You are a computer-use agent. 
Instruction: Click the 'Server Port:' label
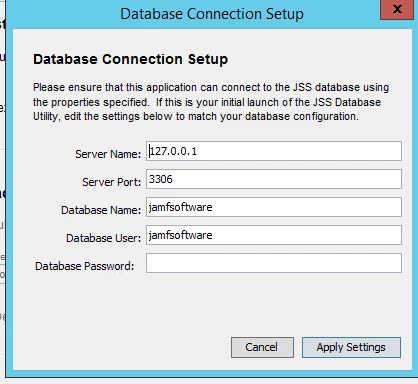coord(112,182)
